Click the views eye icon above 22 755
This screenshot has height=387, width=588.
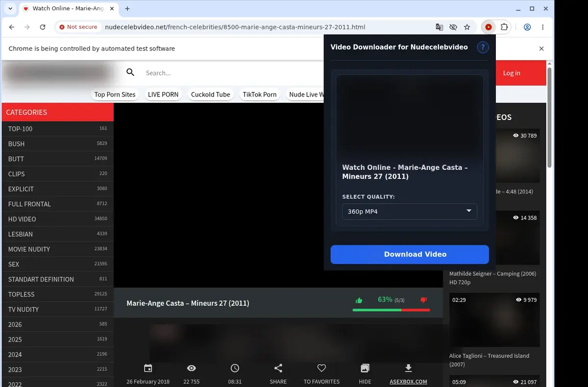pos(192,368)
